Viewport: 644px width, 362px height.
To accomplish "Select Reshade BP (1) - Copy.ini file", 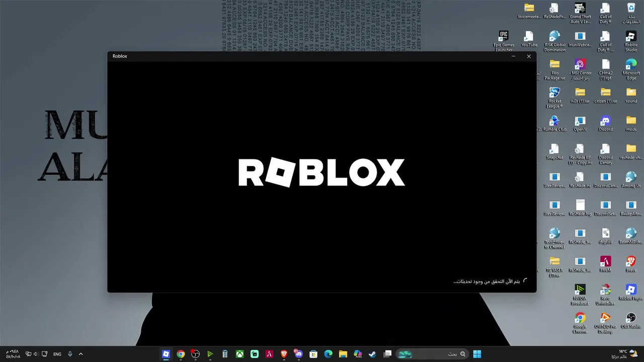I will tap(580, 154).
